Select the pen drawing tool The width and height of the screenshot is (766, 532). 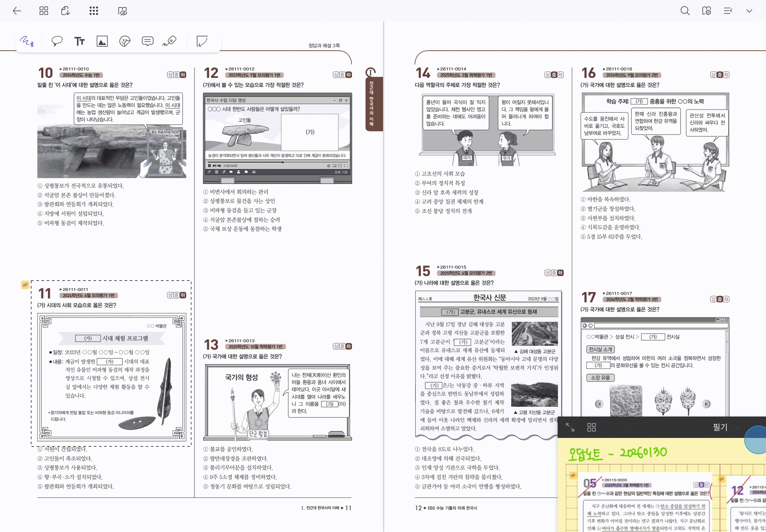pyautogui.click(x=27, y=41)
